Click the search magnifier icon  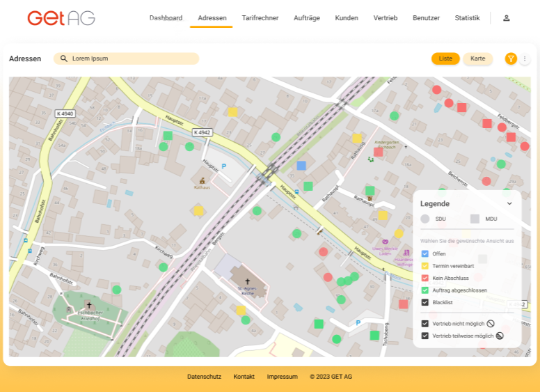tap(64, 59)
